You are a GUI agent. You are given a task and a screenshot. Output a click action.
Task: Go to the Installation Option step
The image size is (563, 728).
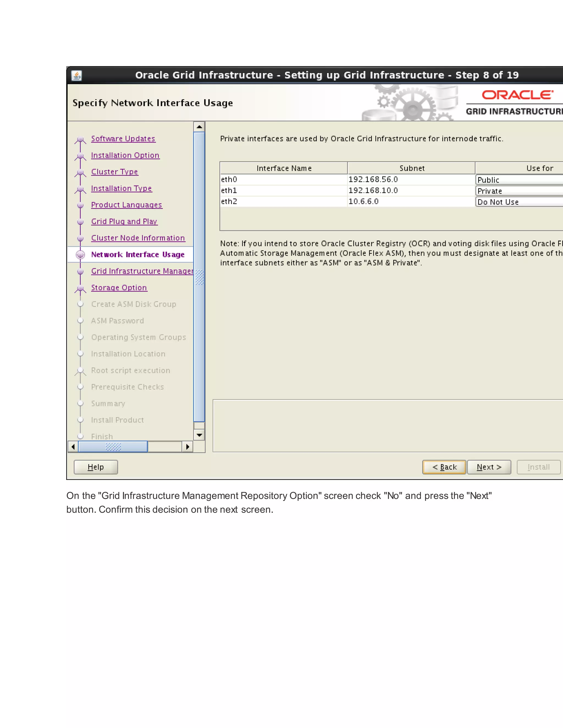point(125,155)
